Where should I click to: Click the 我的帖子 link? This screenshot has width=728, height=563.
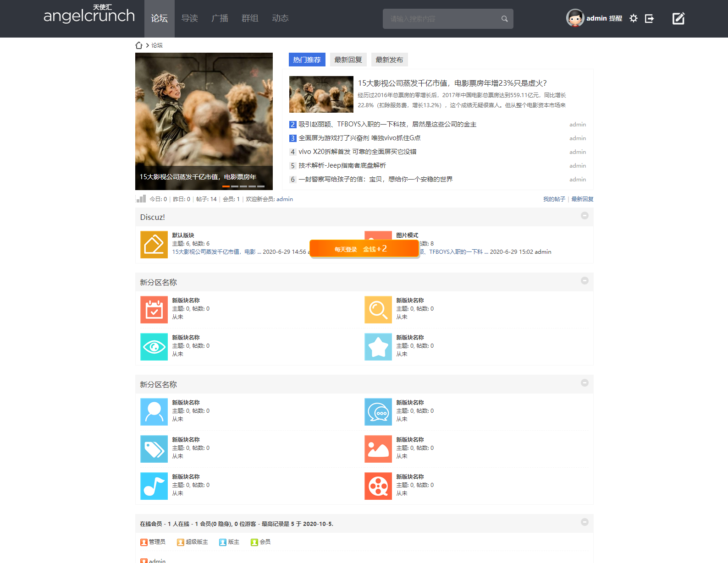[x=554, y=199]
